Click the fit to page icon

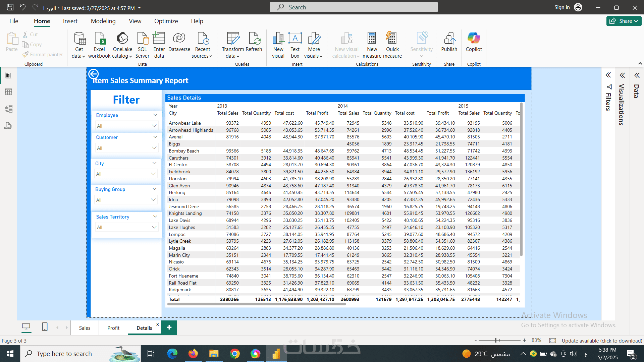(x=552, y=341)
